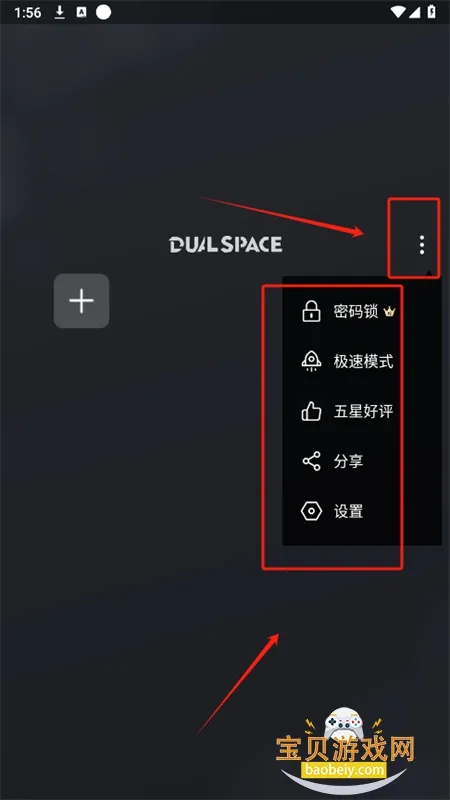Select 五星好评 menu text

363,411
